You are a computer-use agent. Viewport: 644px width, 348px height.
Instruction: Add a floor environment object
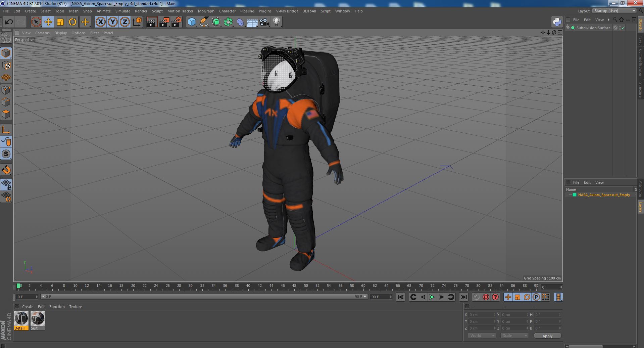(252, 22)
